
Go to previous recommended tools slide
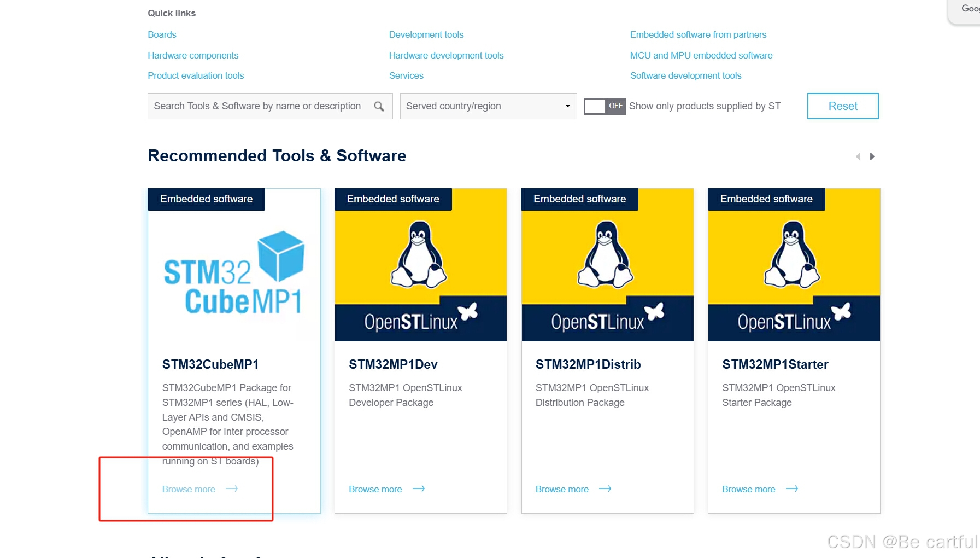pos(858,156)
